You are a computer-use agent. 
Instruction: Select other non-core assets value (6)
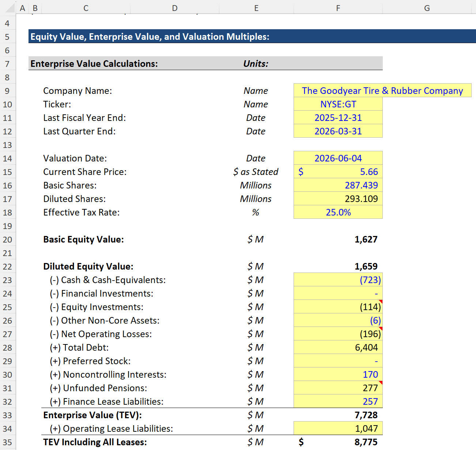pos(338,320)
